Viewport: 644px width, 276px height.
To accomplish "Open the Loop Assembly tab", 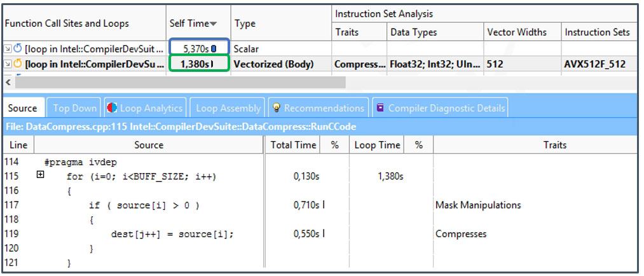I will pos(228,108).
